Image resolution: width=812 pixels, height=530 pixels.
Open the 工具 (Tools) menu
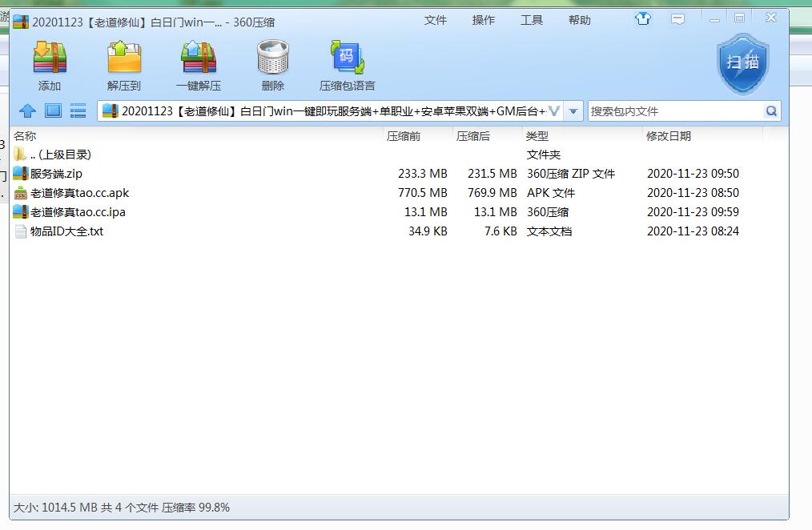(532, 20)
